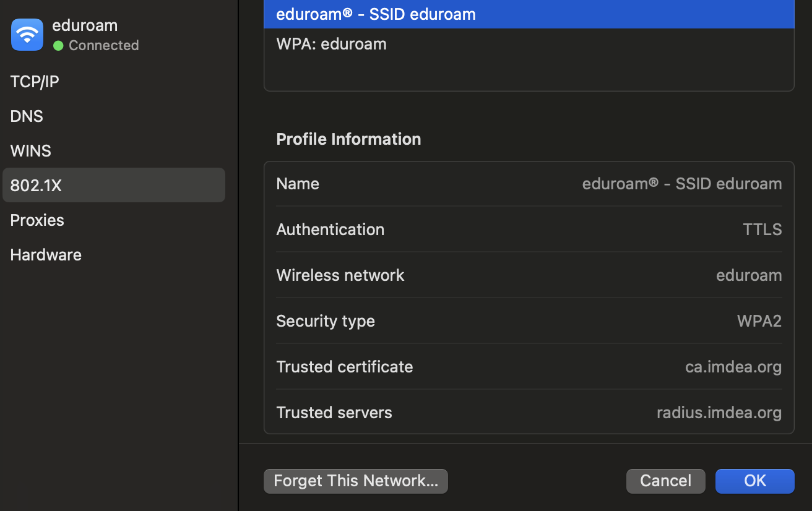Click the Forget This Network button

[x=356, y=481]
